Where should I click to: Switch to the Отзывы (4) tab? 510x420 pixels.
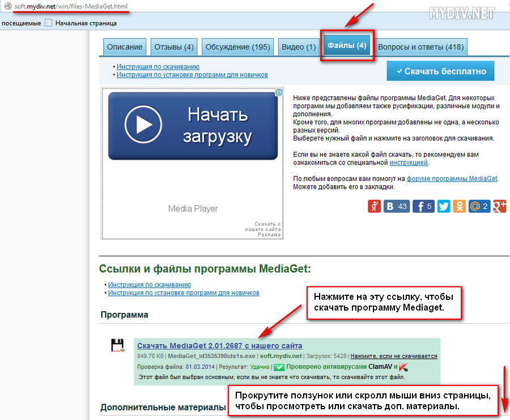click(x=174, y=47)
